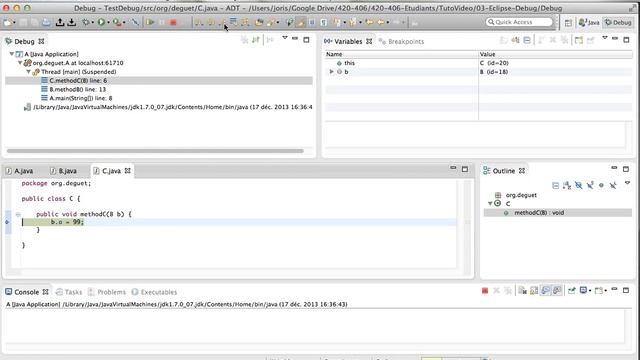Screen dimensions: 640x360
Task: Toggle Hide Static Members in Outline toolbar
Action: click(x=590, y=186)
